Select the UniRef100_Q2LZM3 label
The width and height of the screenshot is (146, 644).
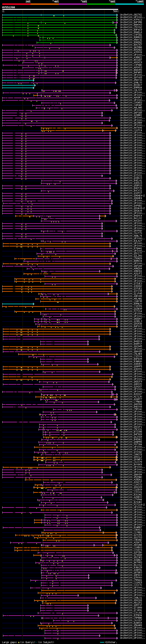(131, 256)
